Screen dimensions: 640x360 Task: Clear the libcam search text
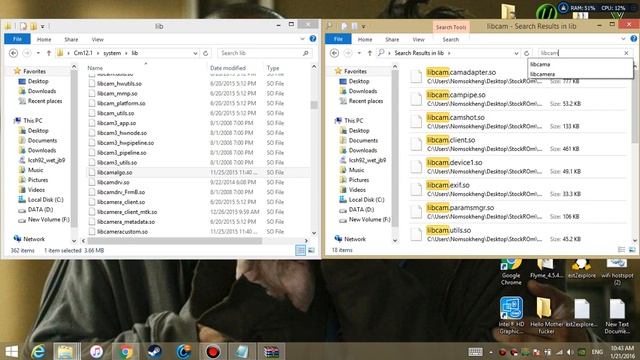click(x=627, y=53)
